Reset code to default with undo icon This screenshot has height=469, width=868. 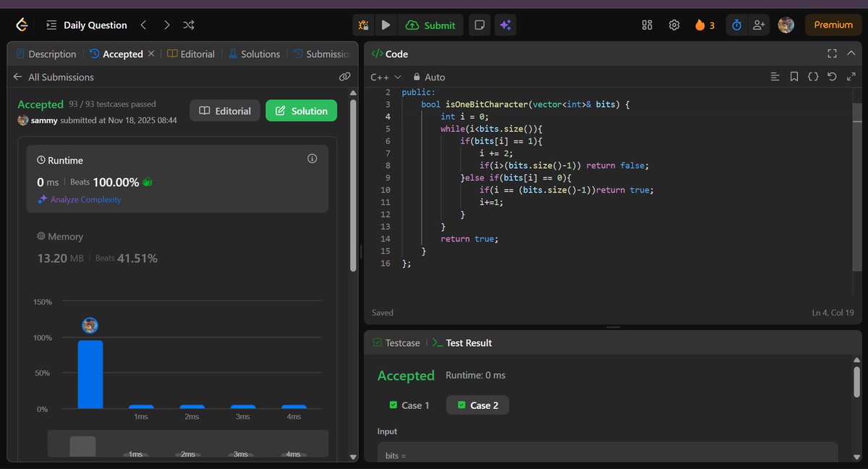[832, 77]
